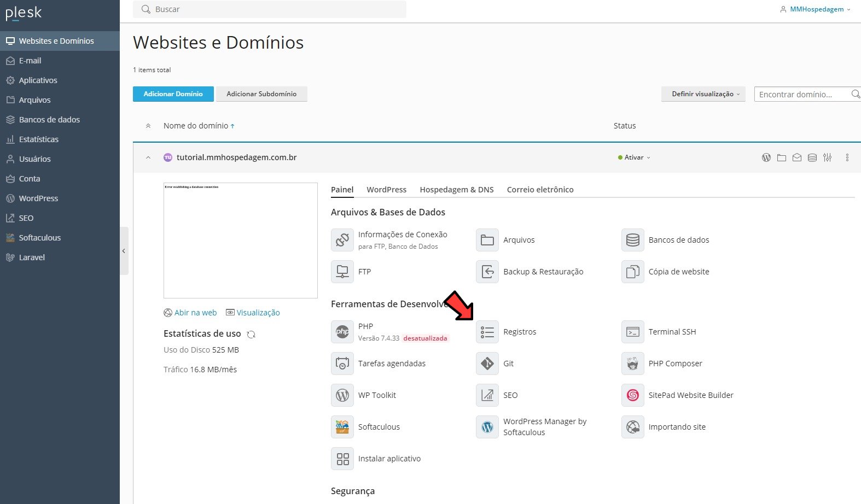Open the MMHospedagem account menu
The width and height of the screenshot is (861, 504).
pos(816,9)
